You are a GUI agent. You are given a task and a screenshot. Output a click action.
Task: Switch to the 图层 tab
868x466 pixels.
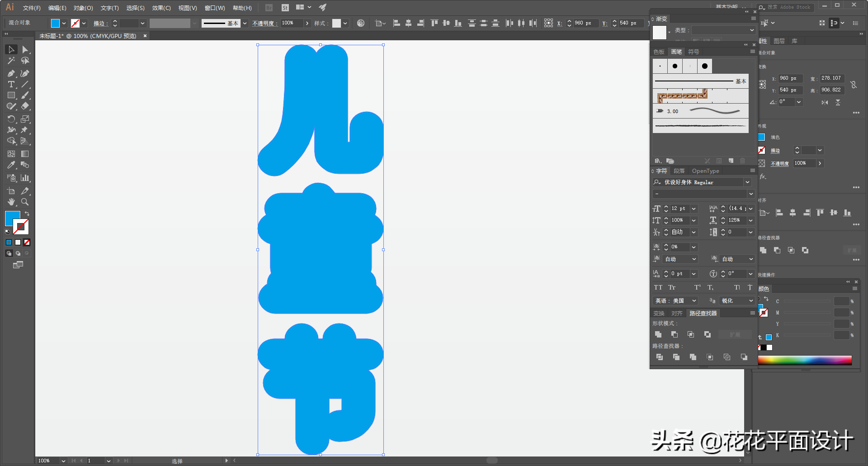pyautogui.click(x=779, y=41)
